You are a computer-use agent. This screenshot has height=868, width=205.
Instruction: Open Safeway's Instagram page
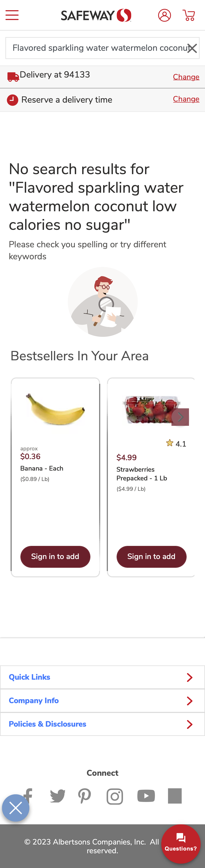coord(115,796)
